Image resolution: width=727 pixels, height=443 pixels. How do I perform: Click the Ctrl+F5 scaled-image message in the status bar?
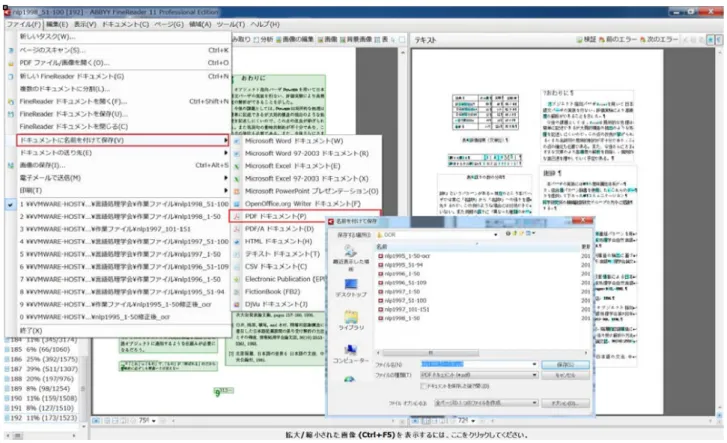pyautogui.click(x=406, y=435)
